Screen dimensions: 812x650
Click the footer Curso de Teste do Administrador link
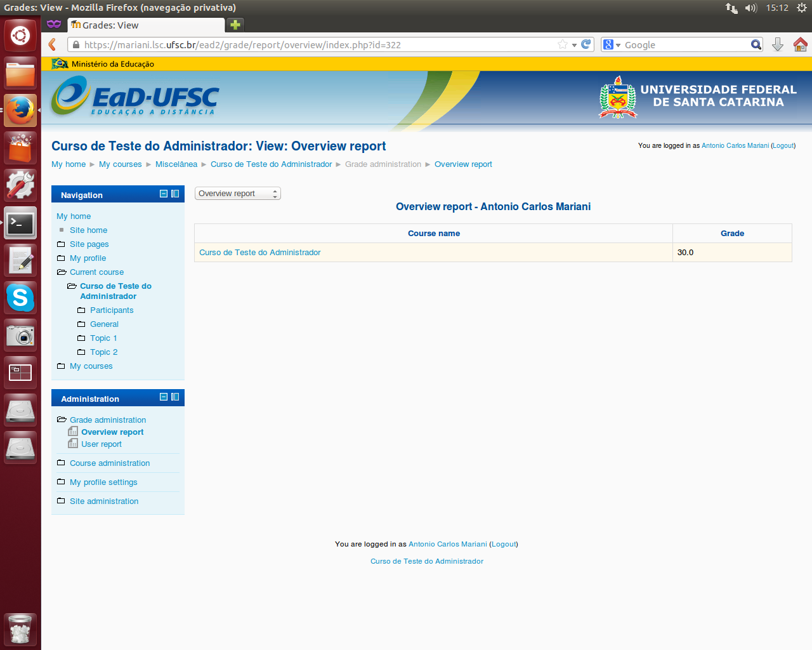coord(427,561)
